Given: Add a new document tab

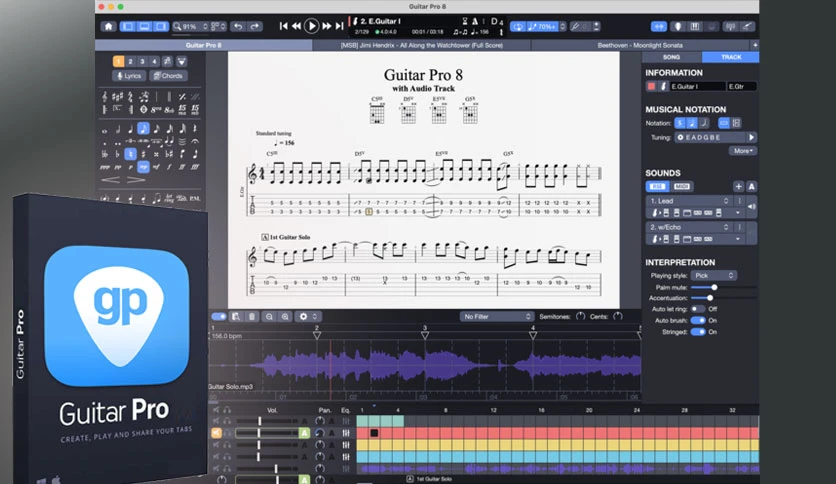Looking at the screenshot, I should (755, 45).
